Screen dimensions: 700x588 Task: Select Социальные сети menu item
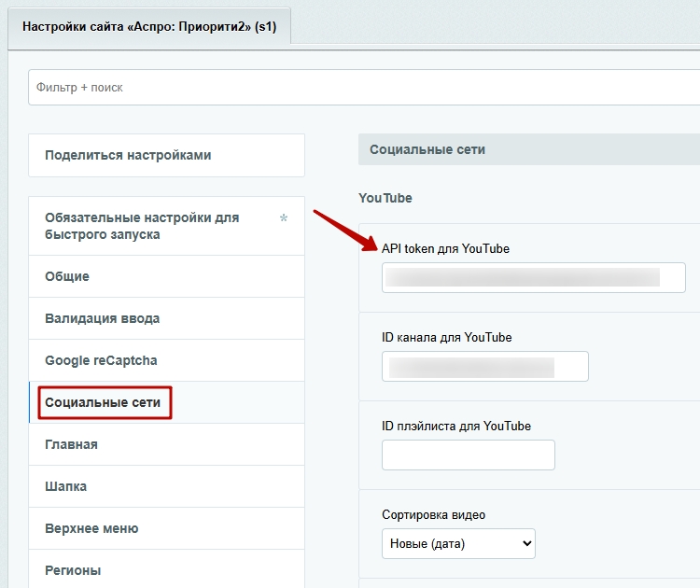click(166, 402)
